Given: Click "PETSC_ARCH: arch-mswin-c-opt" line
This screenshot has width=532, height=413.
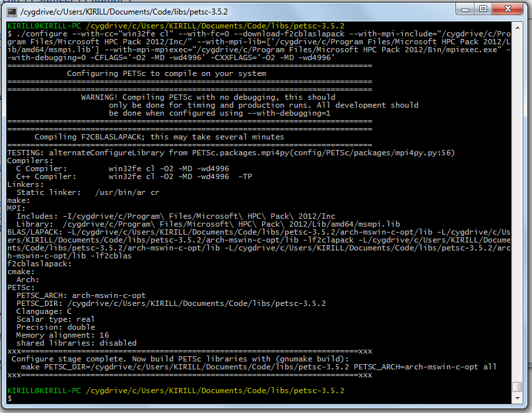Looking at the screenshot, I should click(x=81, y=295).
